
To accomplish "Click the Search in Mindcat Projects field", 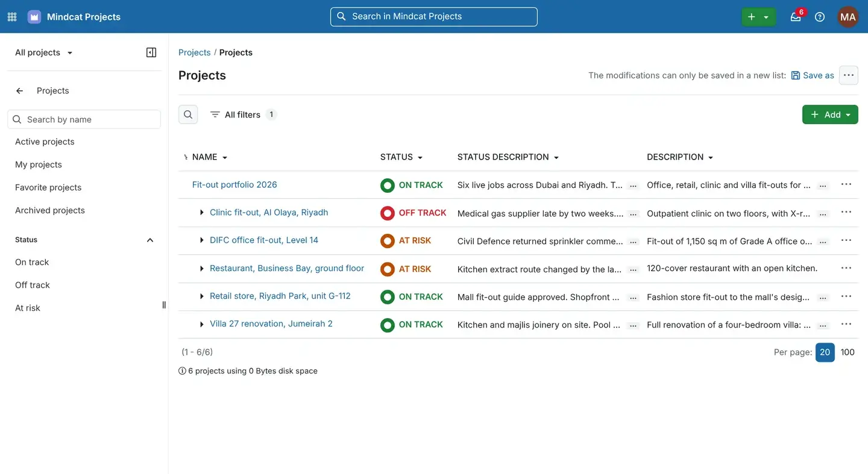I will [x=434, y=17].
